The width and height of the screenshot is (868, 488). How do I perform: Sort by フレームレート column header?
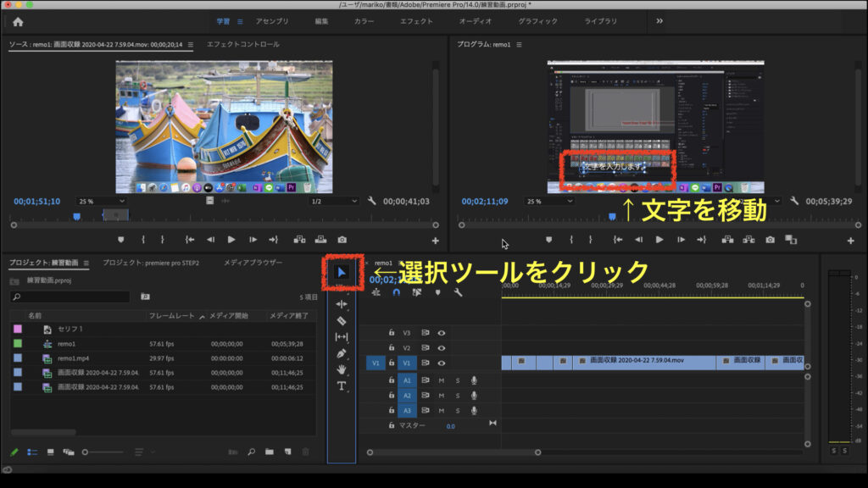click(171, 315)
